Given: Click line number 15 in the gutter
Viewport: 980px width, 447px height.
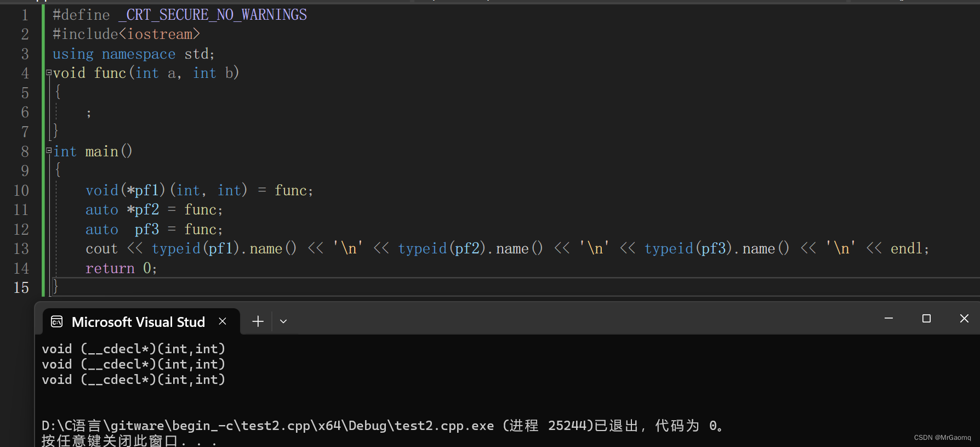Looking at the screenshot, I should pos(21,287).
